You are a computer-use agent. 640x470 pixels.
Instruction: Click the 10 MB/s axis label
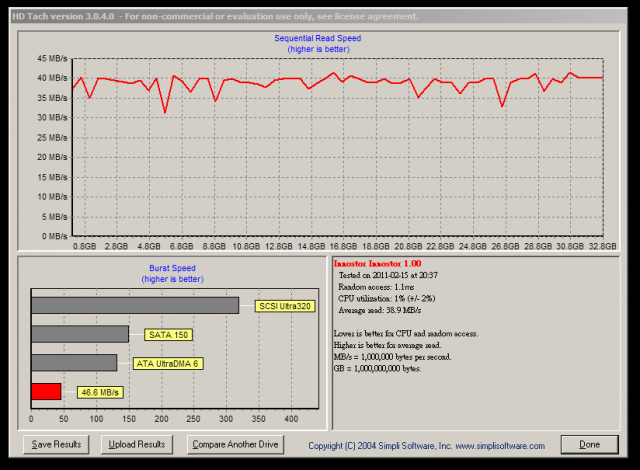(x=52, y=197)
